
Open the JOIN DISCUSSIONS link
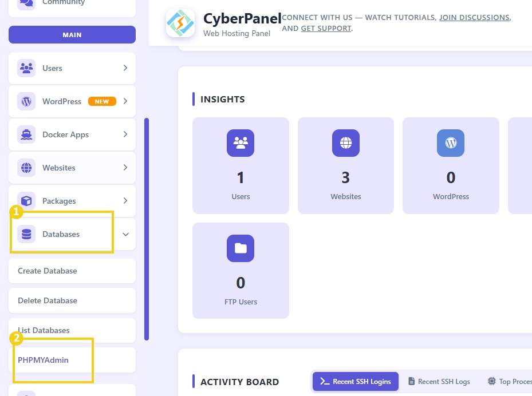coord(474,17)
